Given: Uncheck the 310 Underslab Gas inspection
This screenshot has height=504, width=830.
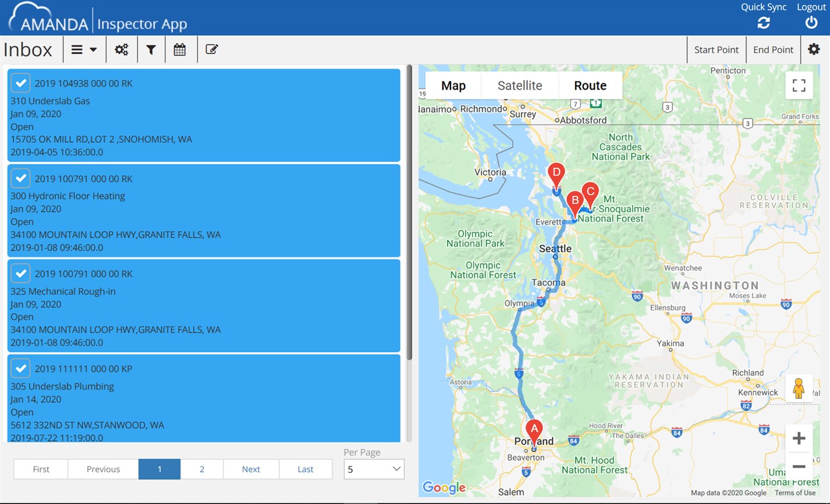Looking at the screenshot, I should click(x=21, y=83).
